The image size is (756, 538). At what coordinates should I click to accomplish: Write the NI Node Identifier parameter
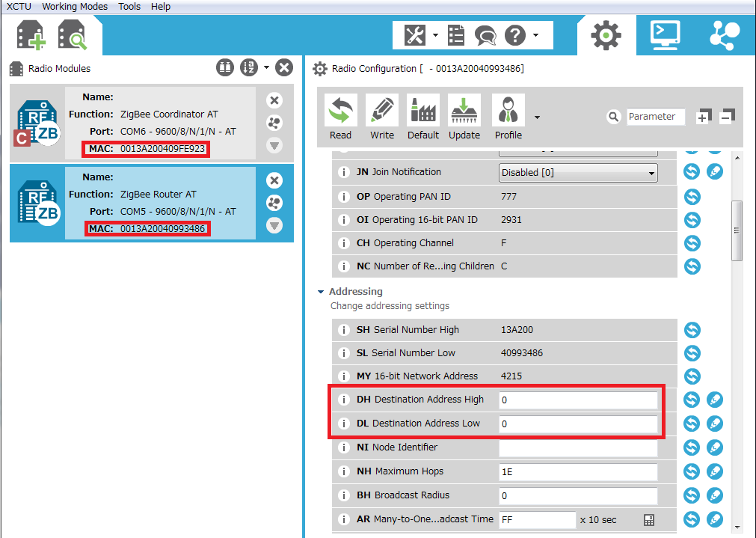click(x=715, y=447)
